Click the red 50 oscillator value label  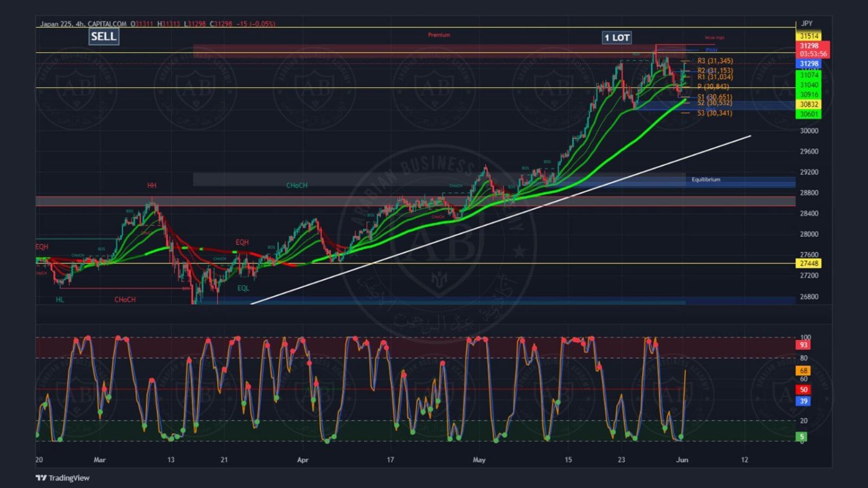803,390
